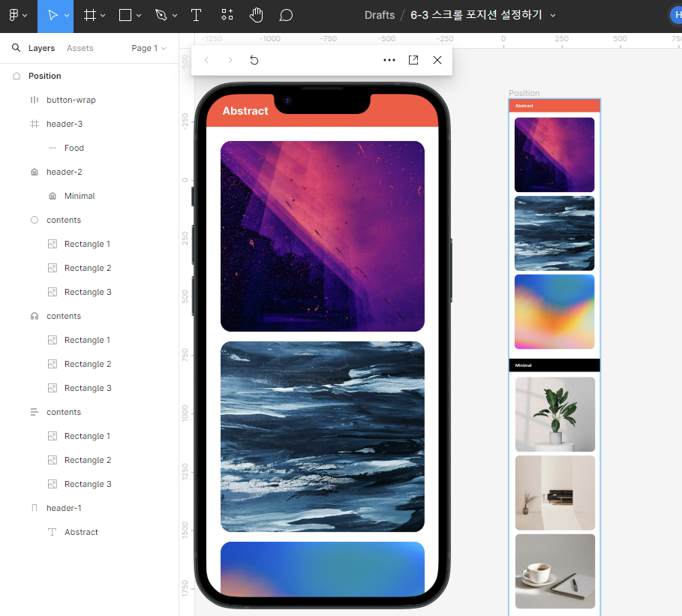Switch to the Assets tab

pos(80,48)
